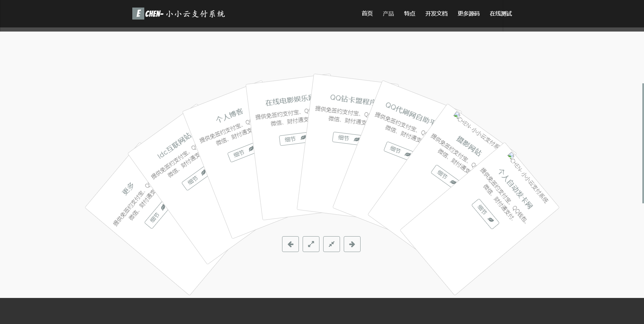Viewport: 644px width, 324px height.
Task: Click the page vertical scrollbar thumb
Action: pyautogui.click(x=643, y=143)
